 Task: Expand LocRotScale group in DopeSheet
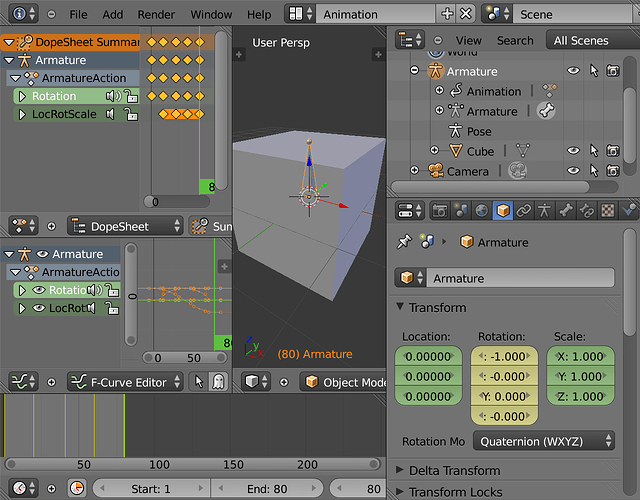coord(22,114)
